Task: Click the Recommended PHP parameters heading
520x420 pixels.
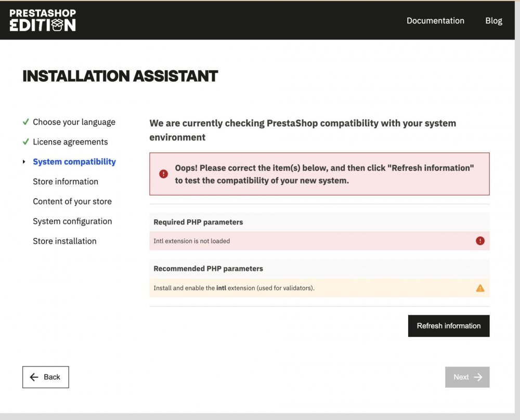Action: point(209,269)
